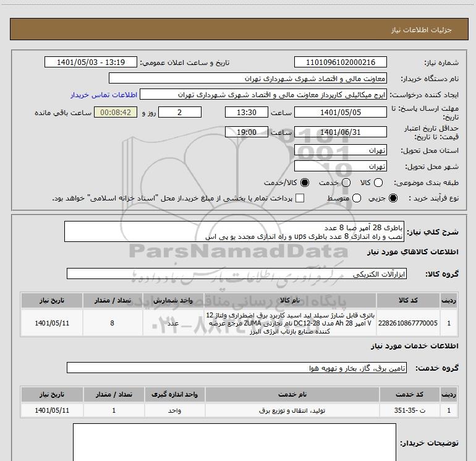
Task: Click the استان محل تحویل field تهران
Action: tap(340, 150)
